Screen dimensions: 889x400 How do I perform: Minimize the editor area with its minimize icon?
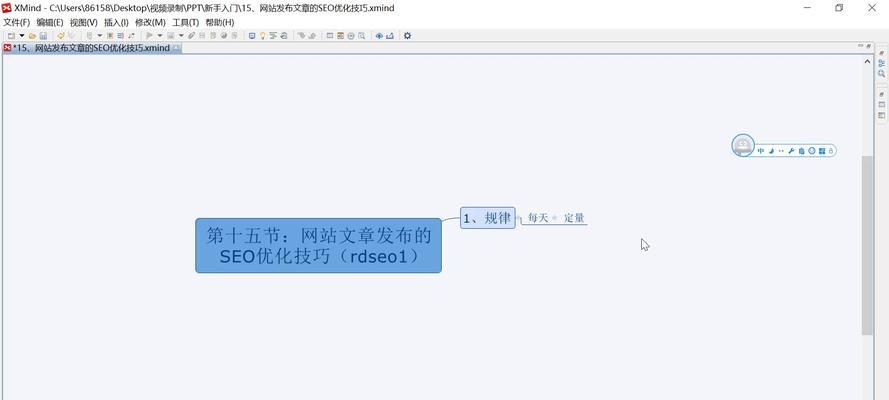(x=861, y=46)
